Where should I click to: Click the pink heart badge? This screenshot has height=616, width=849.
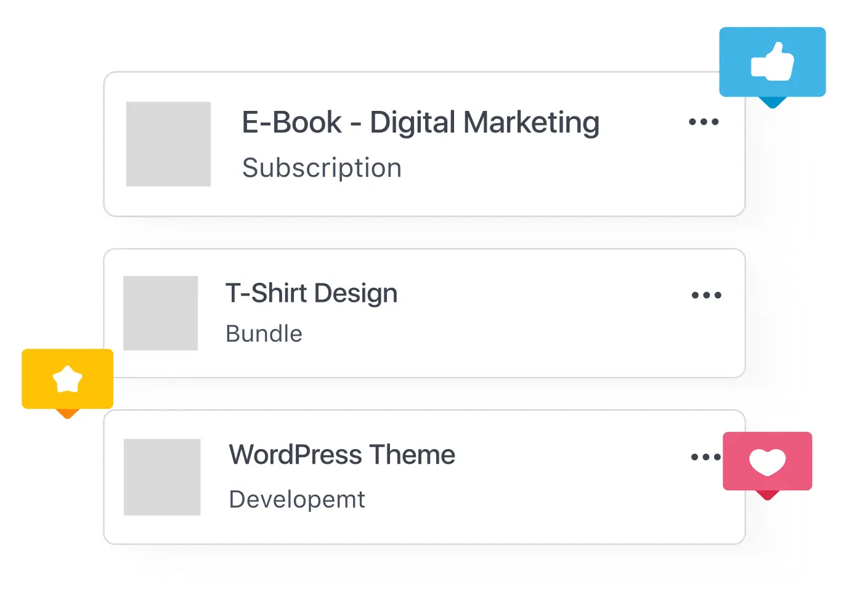(767, 461)
